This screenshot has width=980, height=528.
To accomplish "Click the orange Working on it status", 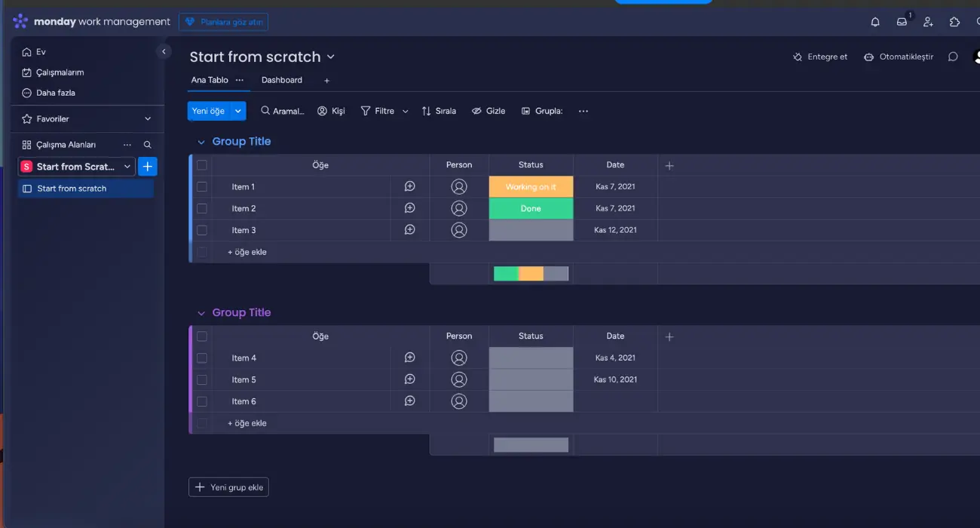I will click(x=531, y=186).
